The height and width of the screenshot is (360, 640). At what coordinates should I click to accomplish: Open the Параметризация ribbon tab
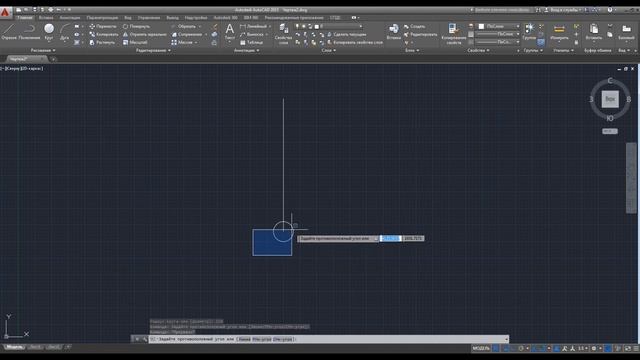pos(102,18)
